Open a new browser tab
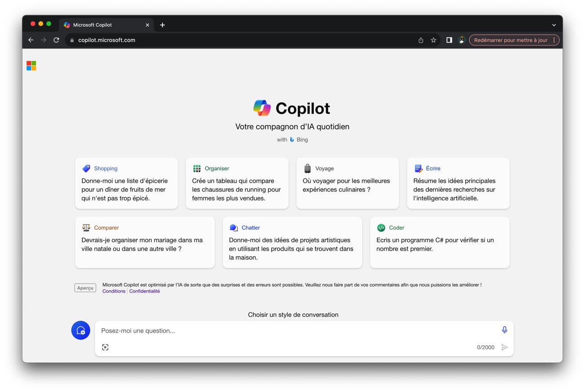This screenshot has width=585, height=392. 162,25
